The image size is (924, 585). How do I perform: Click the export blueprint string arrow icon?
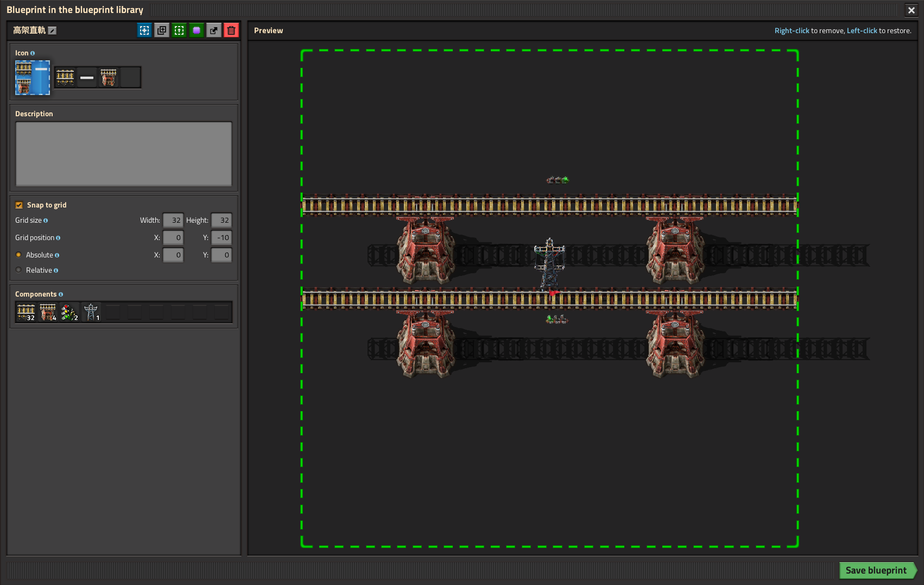(214, 30)
